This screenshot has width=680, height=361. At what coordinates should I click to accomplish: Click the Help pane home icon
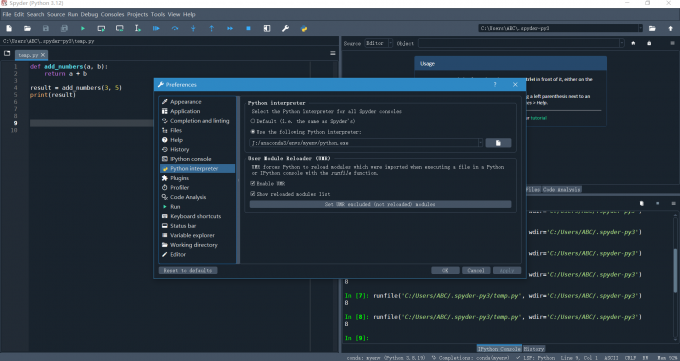coord(633,43)
